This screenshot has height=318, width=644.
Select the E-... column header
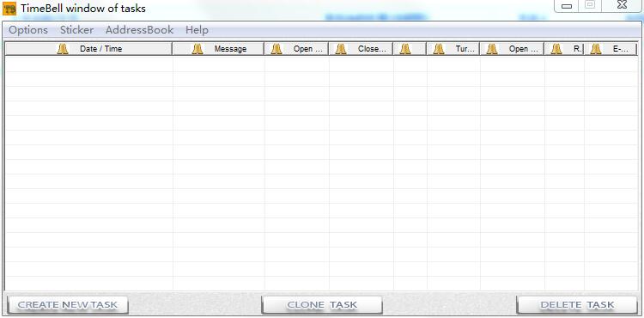coord(611,49)
